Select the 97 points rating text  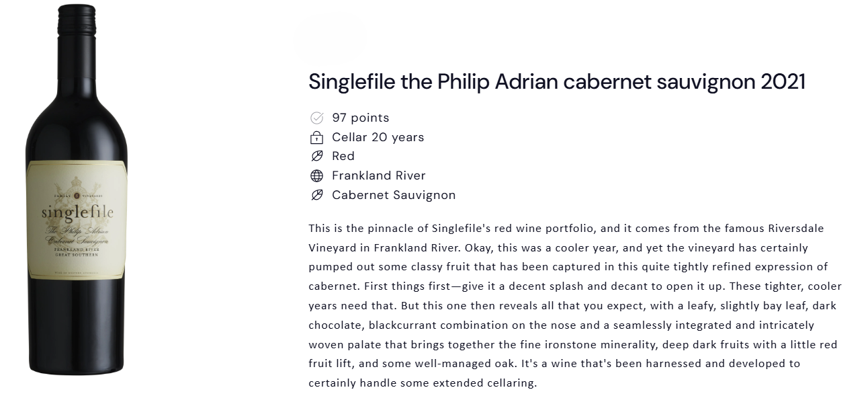[360, 118]
